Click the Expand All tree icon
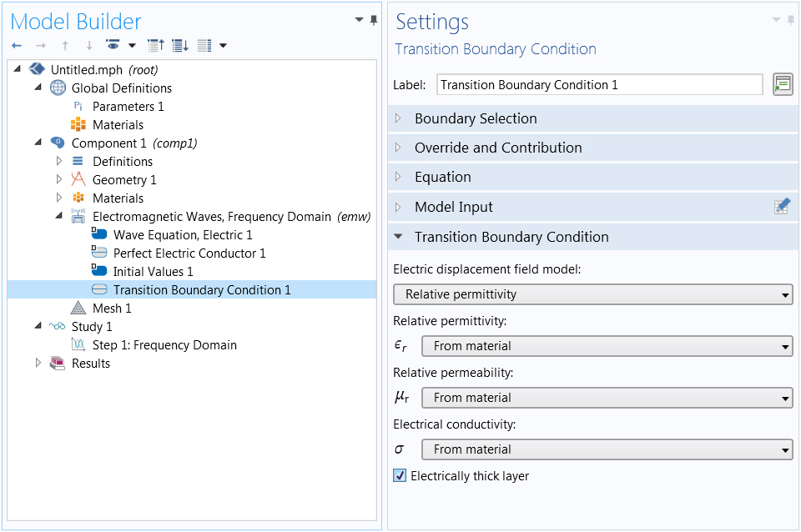This screenshot has height=532, width=801. tap(179, 45)
